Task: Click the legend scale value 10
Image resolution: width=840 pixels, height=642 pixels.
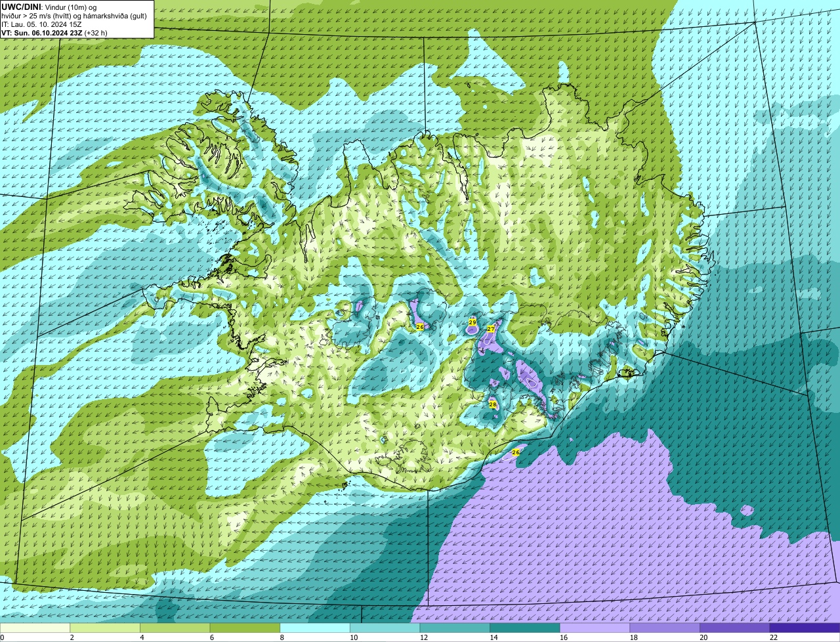Action: 354,637
